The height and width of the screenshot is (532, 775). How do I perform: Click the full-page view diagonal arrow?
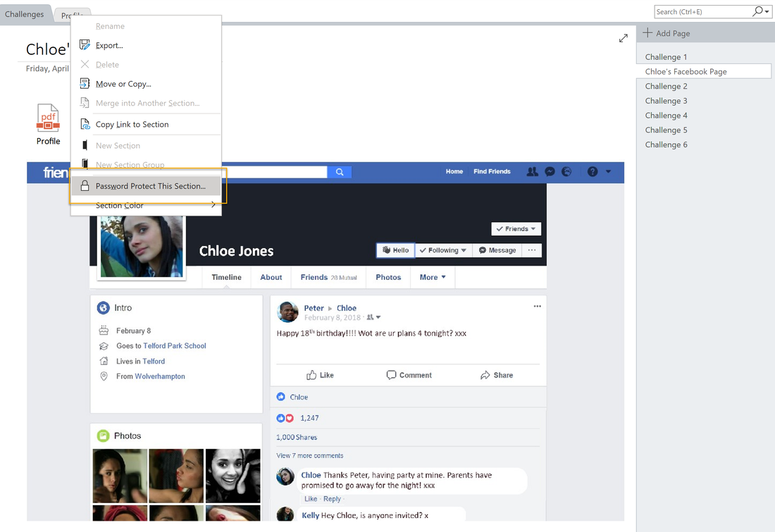click(x=623, y=38)
